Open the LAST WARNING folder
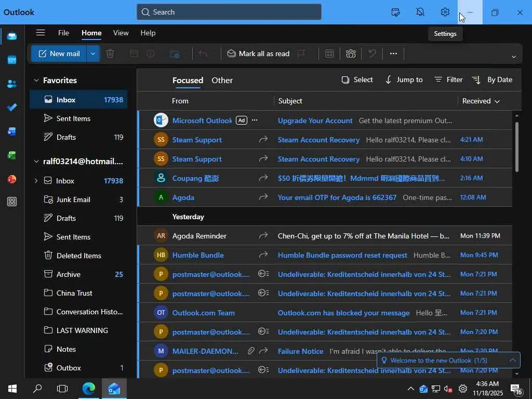The width and height of the screenshot is (532, 399). click(x=79, y=330)
